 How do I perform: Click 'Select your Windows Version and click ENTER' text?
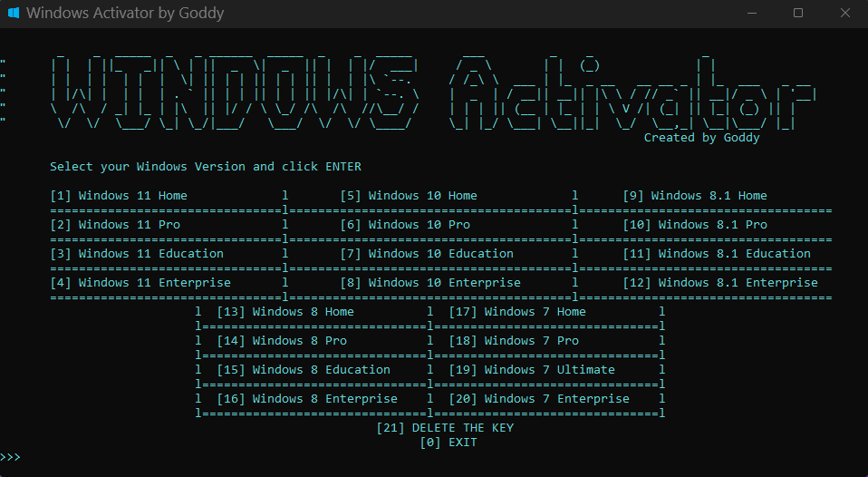pos(206,167)
